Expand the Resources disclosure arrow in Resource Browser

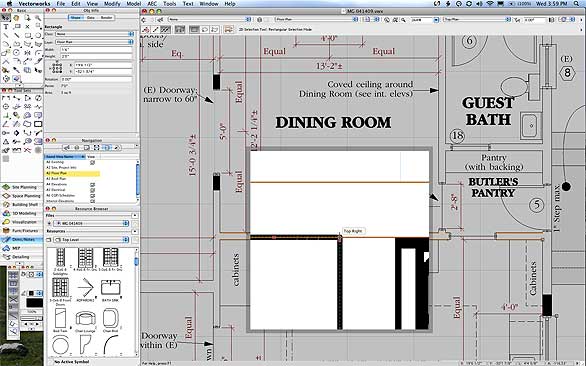click(135, 231)
